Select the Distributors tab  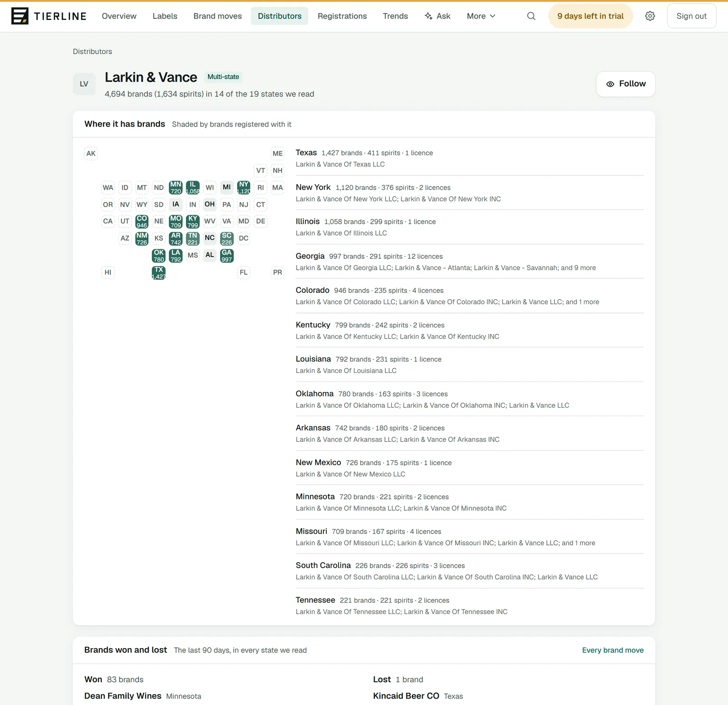(279, 16)
